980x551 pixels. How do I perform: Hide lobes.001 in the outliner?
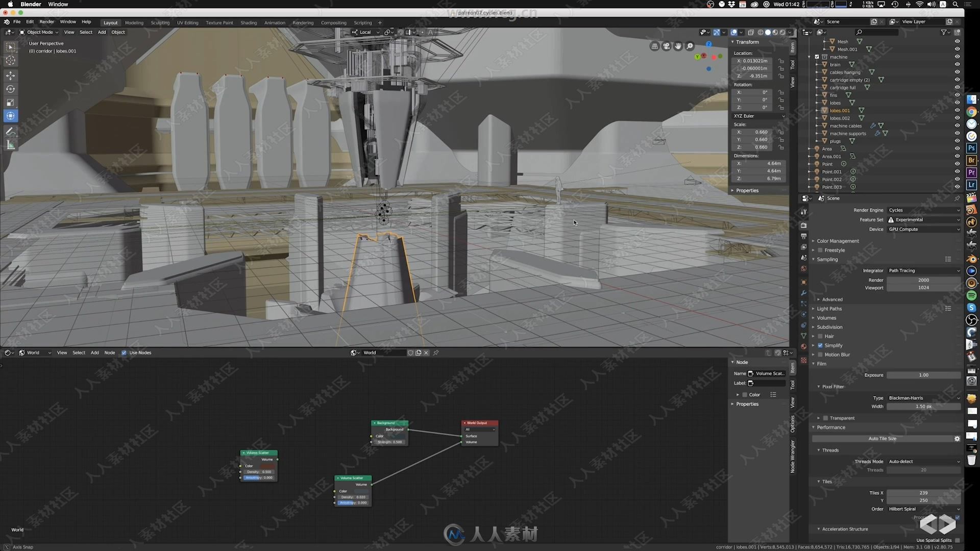(957, 111)
